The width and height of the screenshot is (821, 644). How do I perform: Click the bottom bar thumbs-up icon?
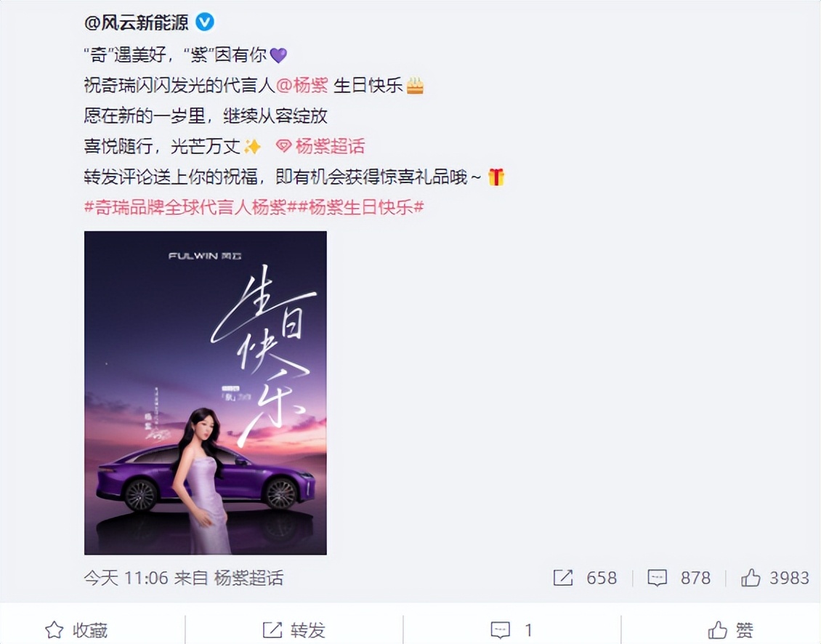coord(717,630)
